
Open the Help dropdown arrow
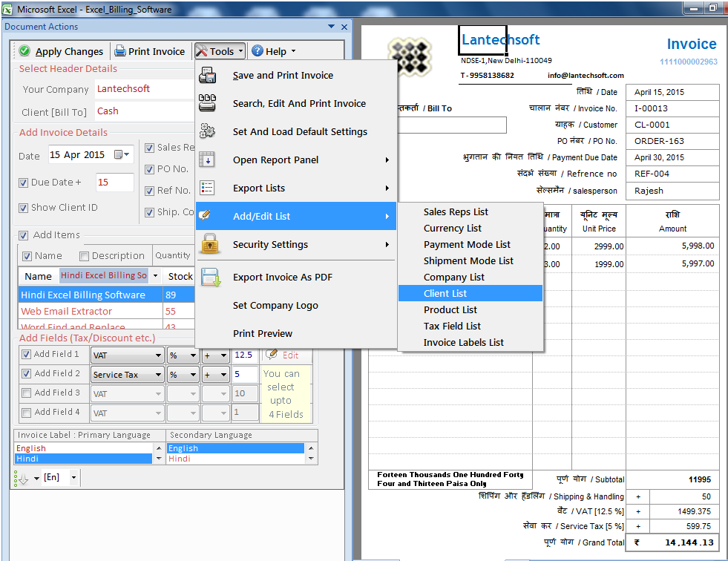coord(293,51)
